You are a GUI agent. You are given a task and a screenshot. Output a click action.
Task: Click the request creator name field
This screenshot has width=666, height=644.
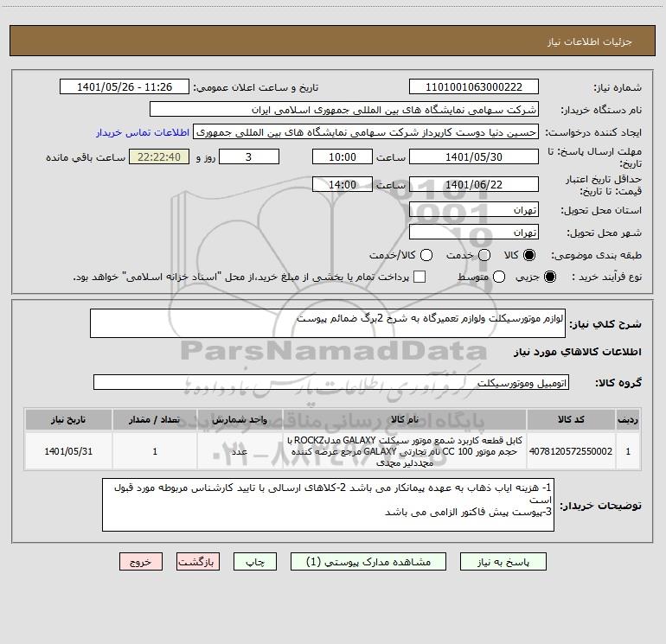366,132
